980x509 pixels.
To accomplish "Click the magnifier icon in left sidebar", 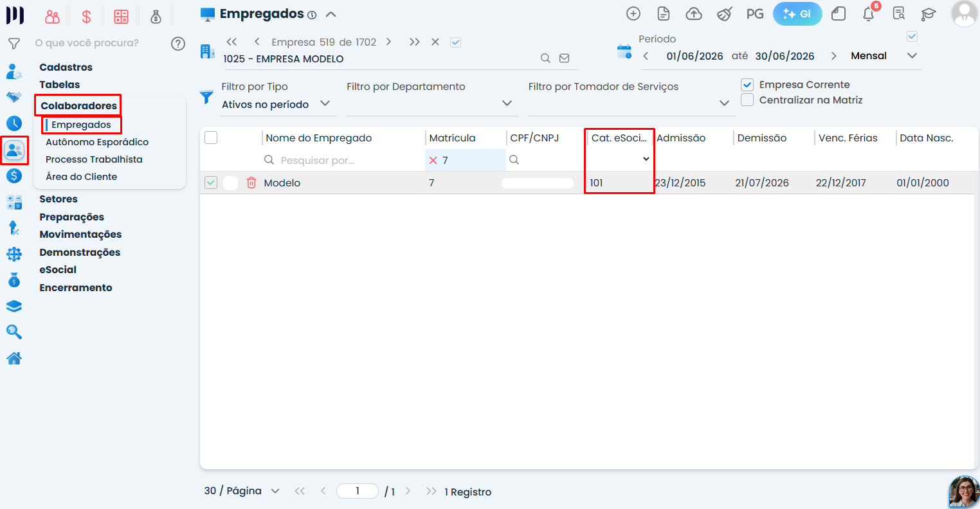I will (x=14, y=332).
